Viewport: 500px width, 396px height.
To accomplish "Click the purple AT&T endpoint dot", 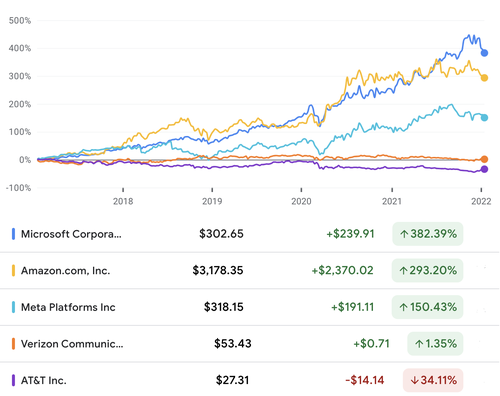I will tap(484, 169).
